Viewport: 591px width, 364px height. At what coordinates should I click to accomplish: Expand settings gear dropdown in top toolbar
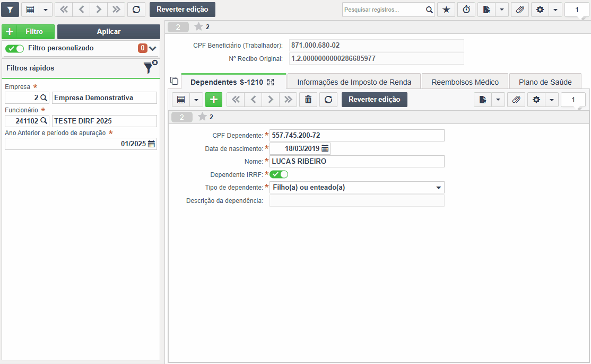tap(555, 10)
